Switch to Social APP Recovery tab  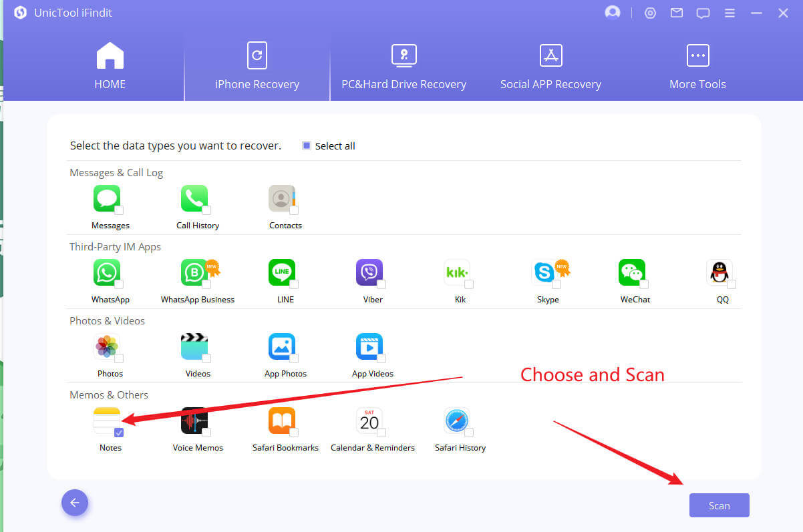point(551,67)
